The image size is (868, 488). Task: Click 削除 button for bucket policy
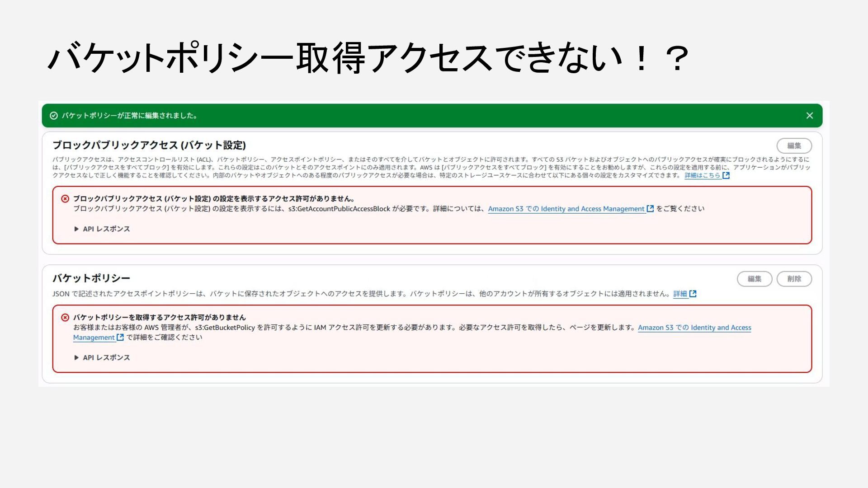(x=794, y=279)
